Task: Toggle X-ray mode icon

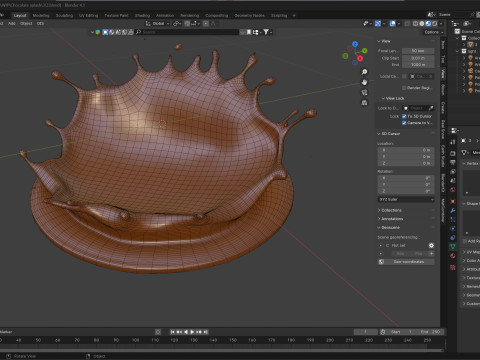Action: coord(407,23)
